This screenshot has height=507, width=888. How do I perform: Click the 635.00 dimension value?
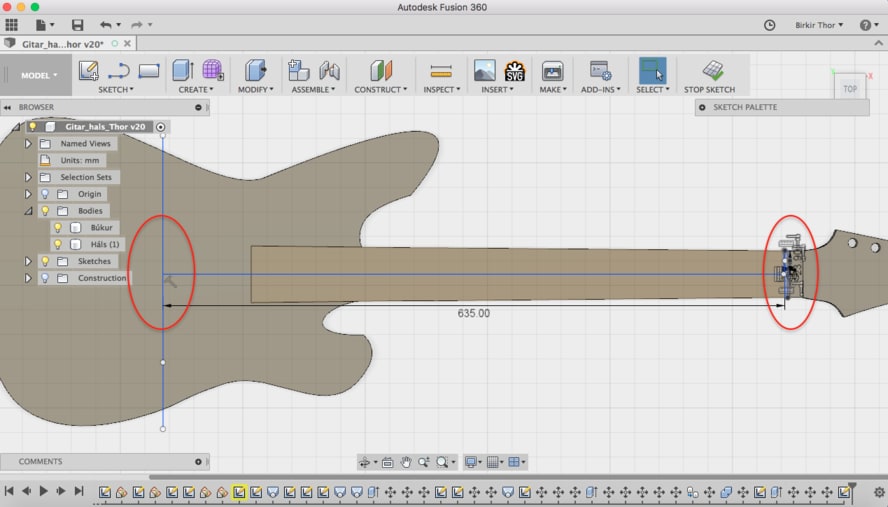coord(473,313)
